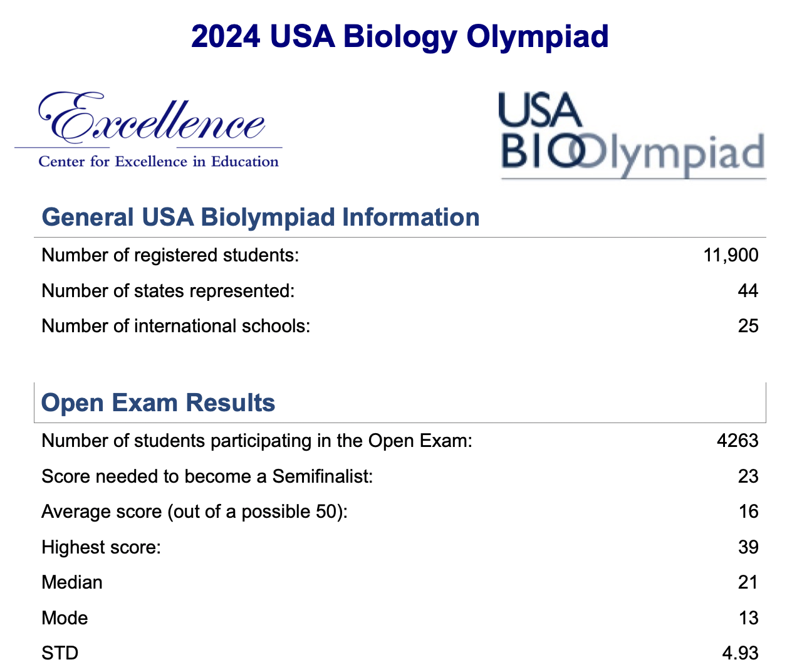Viewport: 787px width, 672px height.
Task: Click the Score needed to become Semifinalist label
Action: 207,476
